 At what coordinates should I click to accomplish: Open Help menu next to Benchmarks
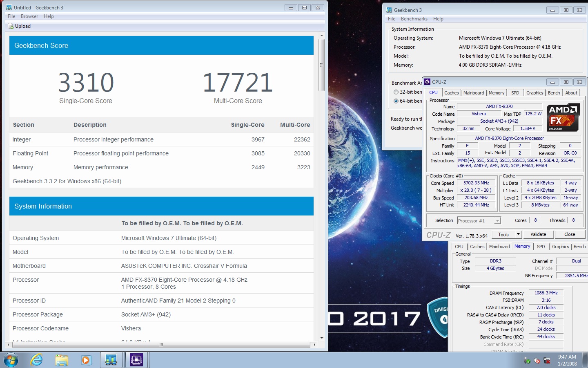tap(438, 19)
